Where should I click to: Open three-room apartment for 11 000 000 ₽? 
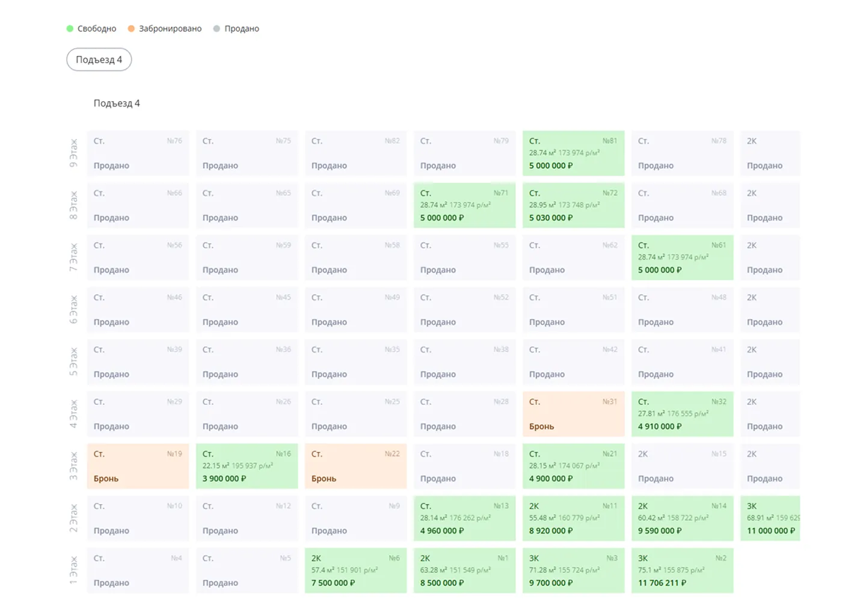point(770,519)
